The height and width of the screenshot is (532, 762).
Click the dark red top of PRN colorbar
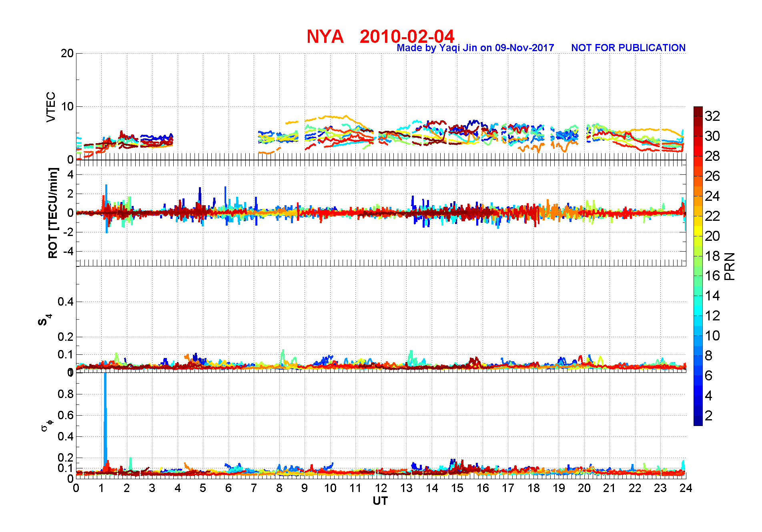pyautogui.click(x=698, y=111)
